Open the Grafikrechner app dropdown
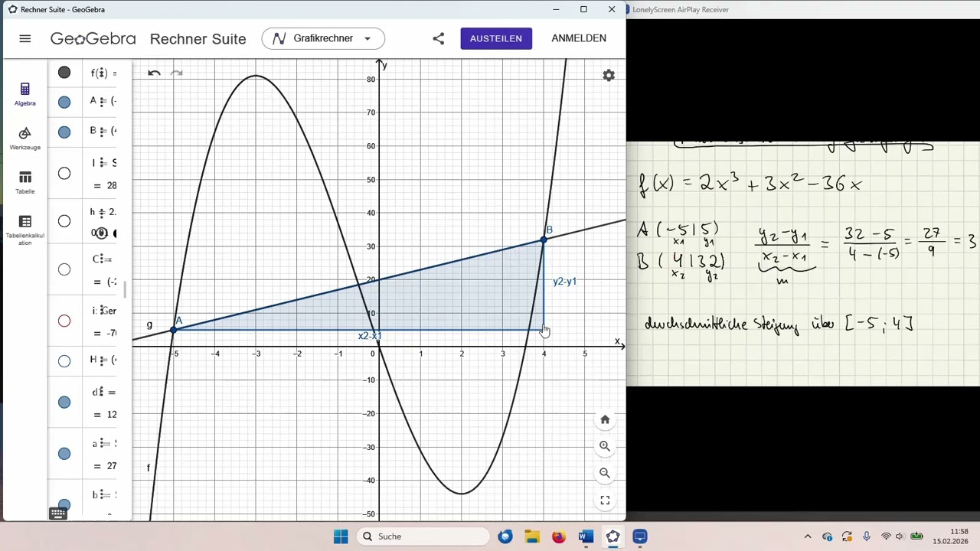 (323, 38)
